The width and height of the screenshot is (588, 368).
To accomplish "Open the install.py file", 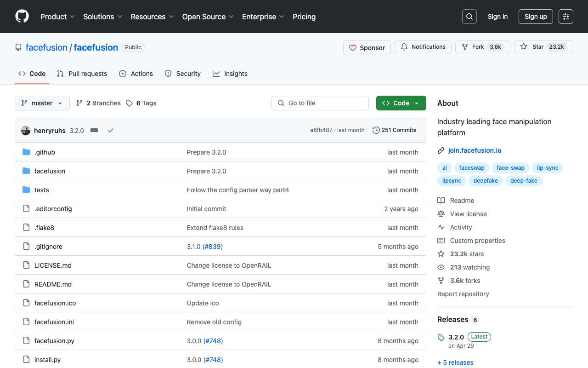I will coord(47,360).
